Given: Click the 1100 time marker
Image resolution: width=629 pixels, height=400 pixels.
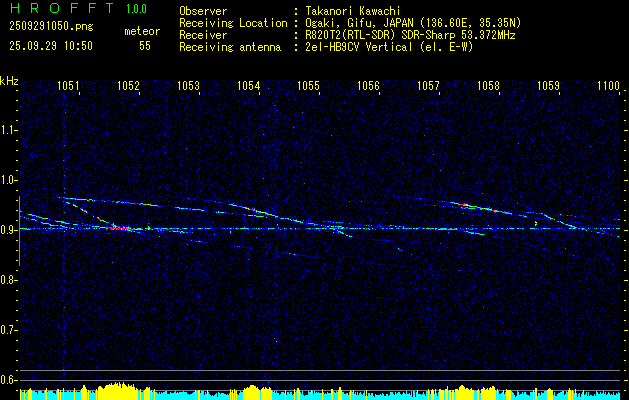Looking at the screenshot, I should pos(609,86).
